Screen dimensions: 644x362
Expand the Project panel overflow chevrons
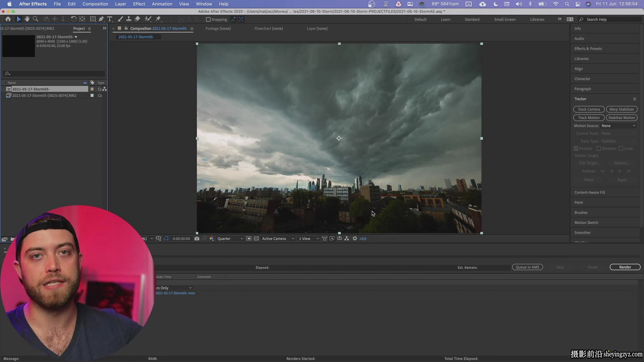click(x=104, y=28)
